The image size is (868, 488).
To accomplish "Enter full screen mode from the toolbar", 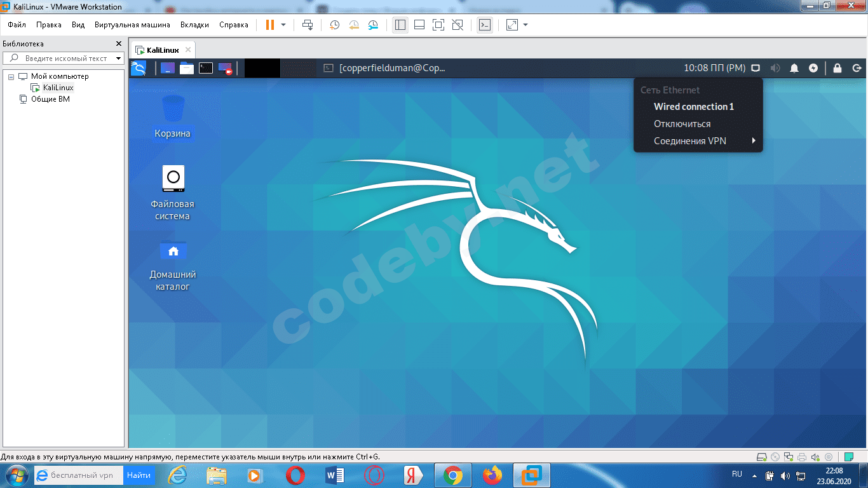I will pyautogui.click(x=438, y=25).
